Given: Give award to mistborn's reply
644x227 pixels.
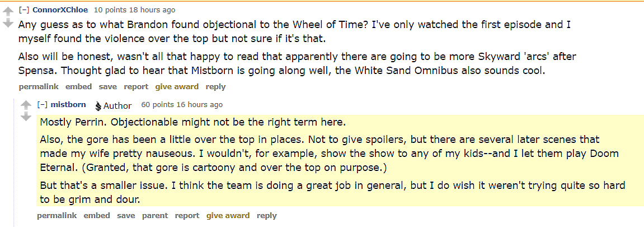Looking at the screenshot, I should [x=228, y=216].
